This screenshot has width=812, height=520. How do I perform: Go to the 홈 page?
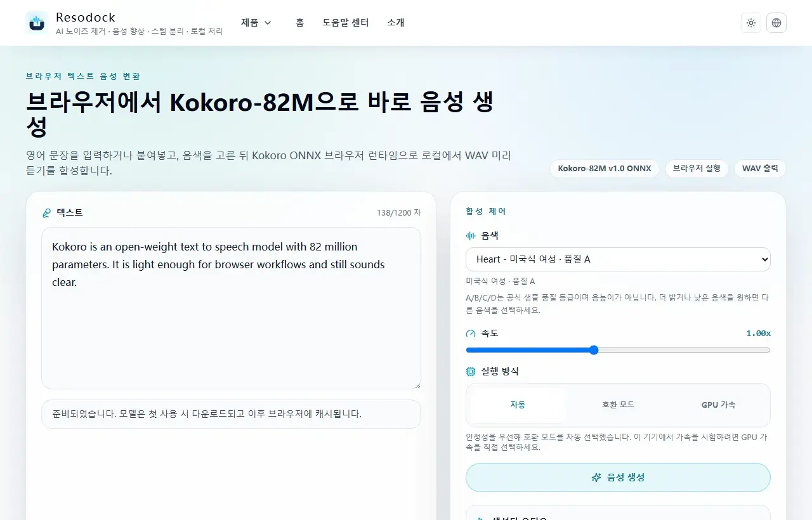[300, 23]
